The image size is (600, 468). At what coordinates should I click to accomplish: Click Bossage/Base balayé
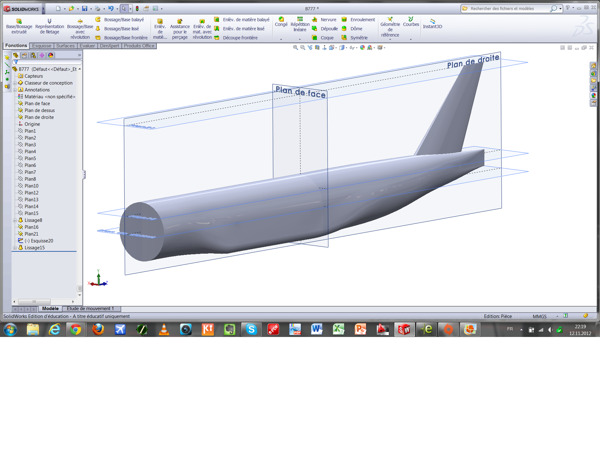119,20
